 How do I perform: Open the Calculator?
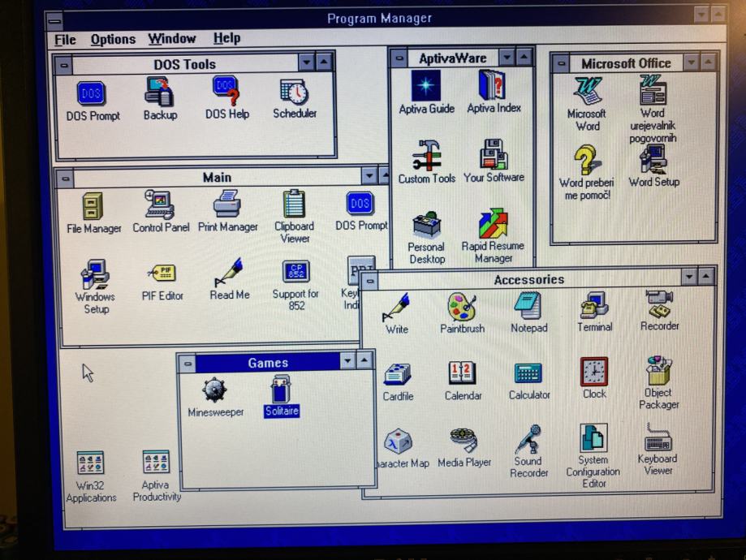tap(529, 375)
